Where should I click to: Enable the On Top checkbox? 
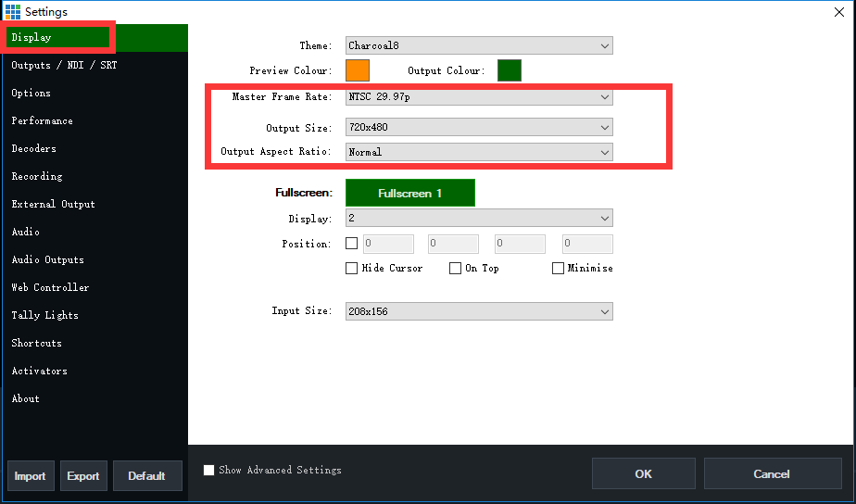(x=455, y=268)
